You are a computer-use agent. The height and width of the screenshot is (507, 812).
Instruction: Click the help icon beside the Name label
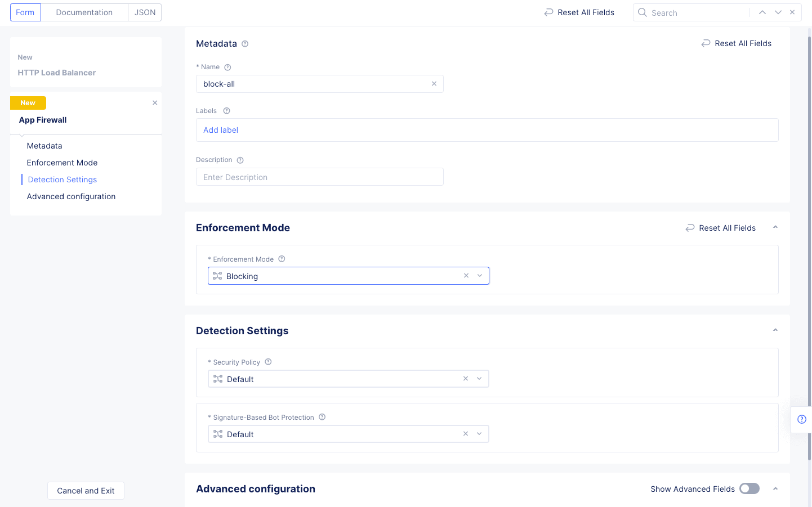click(227, 68)
